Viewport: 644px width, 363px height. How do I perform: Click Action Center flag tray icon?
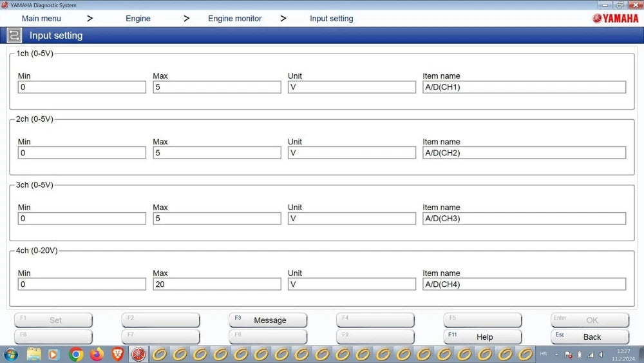(569, 355)
